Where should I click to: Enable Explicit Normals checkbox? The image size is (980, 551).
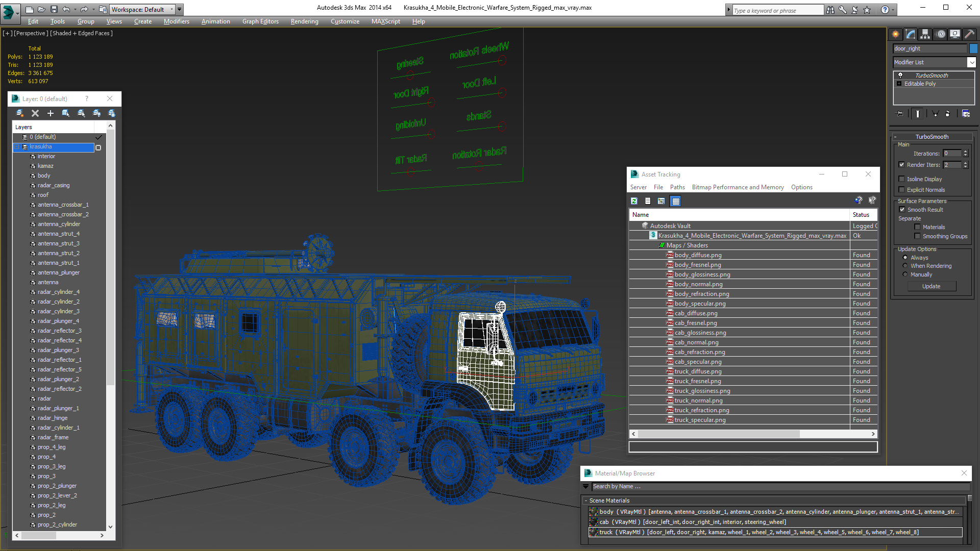click(901, 190)
